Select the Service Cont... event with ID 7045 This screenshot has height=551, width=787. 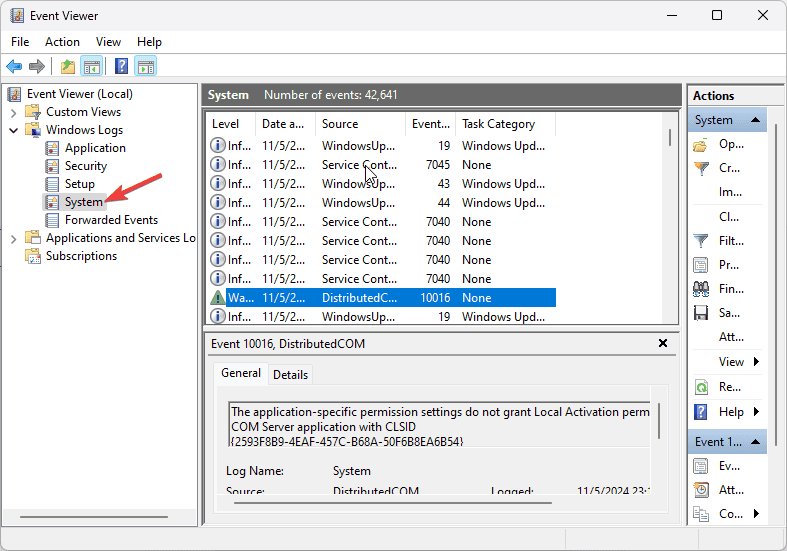(x=382, y=165)
